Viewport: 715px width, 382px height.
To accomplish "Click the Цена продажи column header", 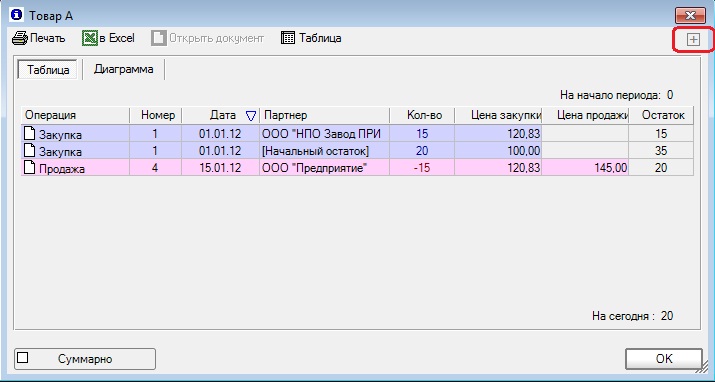I will pos(585,115).
